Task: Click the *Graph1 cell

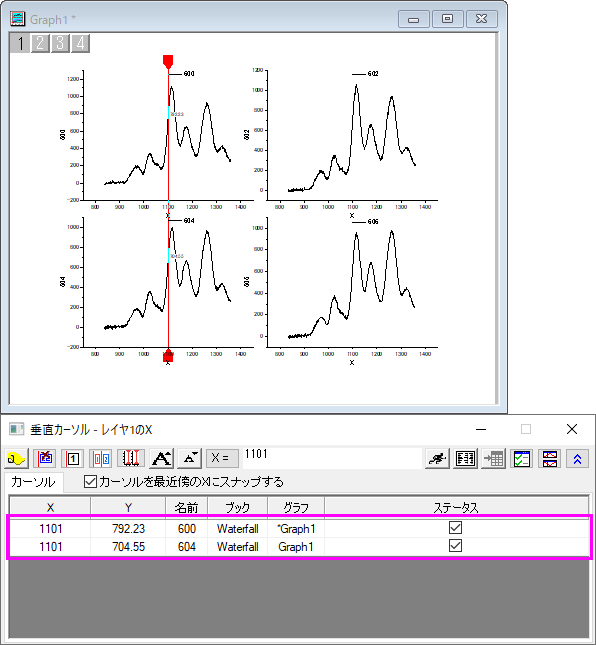Action: tap(296, 529)
